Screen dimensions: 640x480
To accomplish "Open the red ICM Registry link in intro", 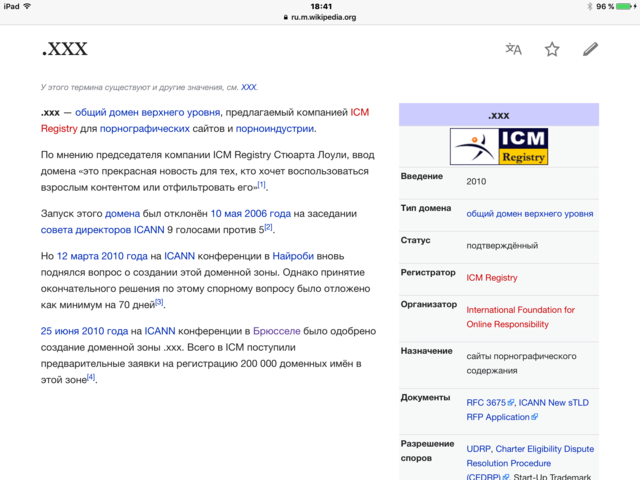I will tap(359, 112).
